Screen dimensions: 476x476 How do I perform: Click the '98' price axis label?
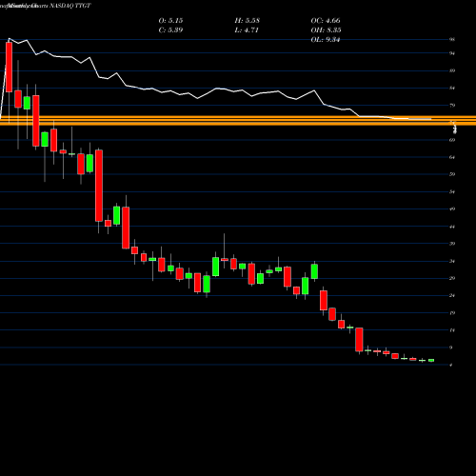[x=452, y=40]
